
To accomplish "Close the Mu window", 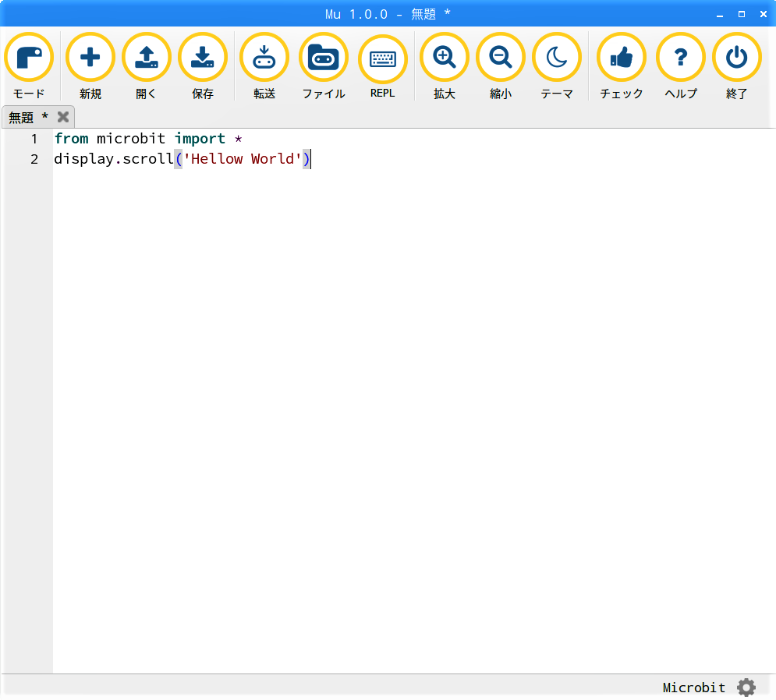I will click(764, 14).
